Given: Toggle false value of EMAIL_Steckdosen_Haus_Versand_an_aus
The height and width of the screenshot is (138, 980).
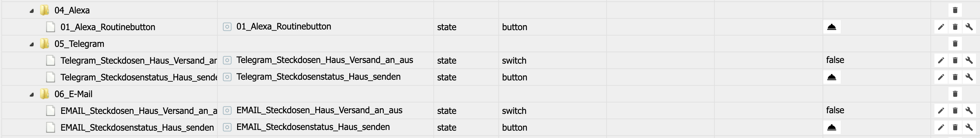Looking at the screenshot, I should pyautogui.click(x=835, y=110).
